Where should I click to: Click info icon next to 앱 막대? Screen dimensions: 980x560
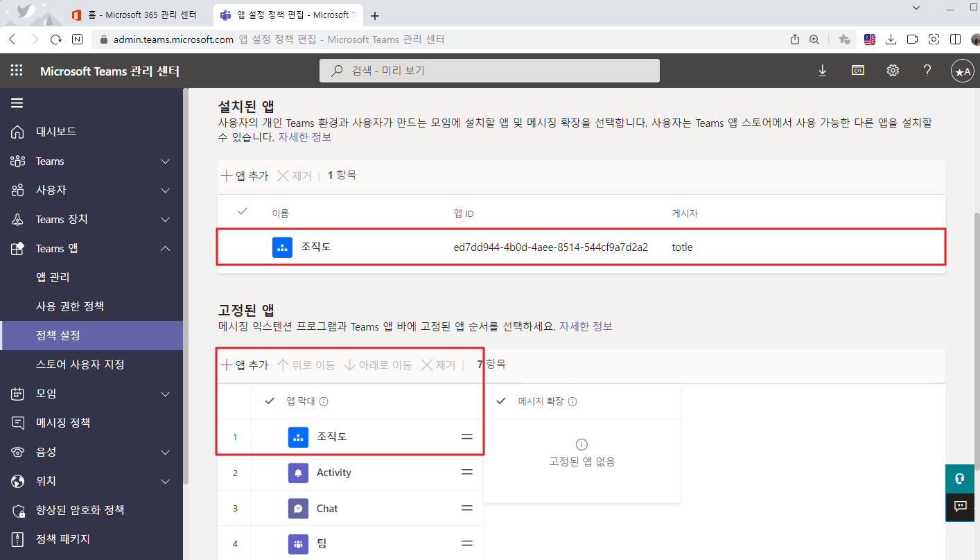324,401
